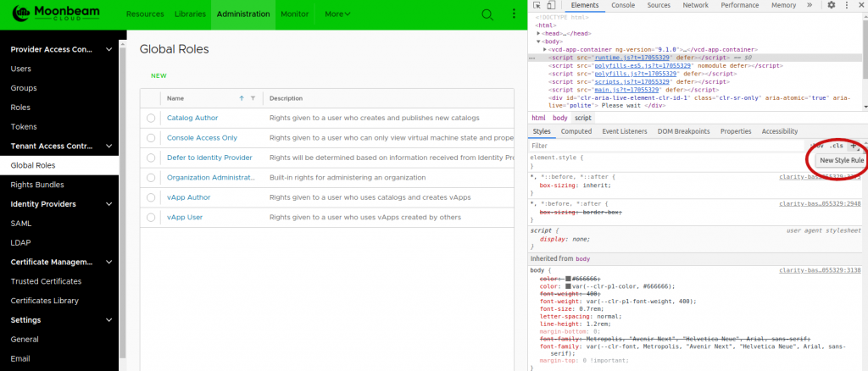Switch to the Console tab in DevTools
Viewport: 868px width, 371px height.
click(623, 5)
